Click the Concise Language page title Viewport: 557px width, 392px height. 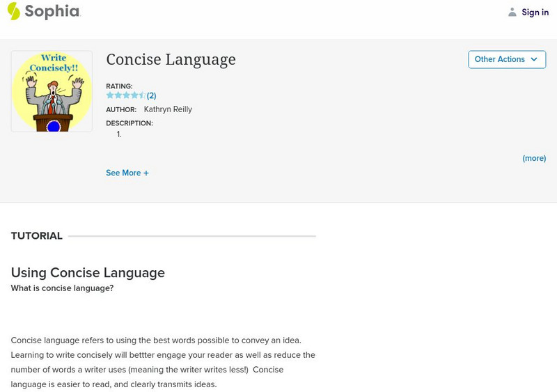171,59
